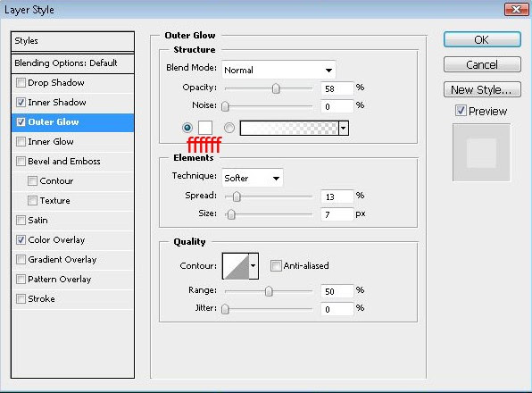Click the New Style... button
Viewport: 532px width, 393px height.
pos(482,89)
